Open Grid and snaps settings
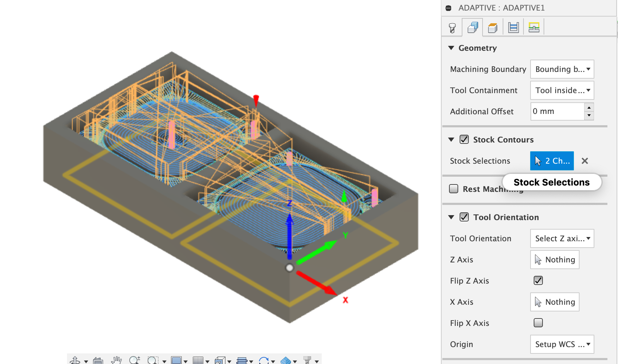The height and width of the screenshot is (364, 618). (198, 360)
